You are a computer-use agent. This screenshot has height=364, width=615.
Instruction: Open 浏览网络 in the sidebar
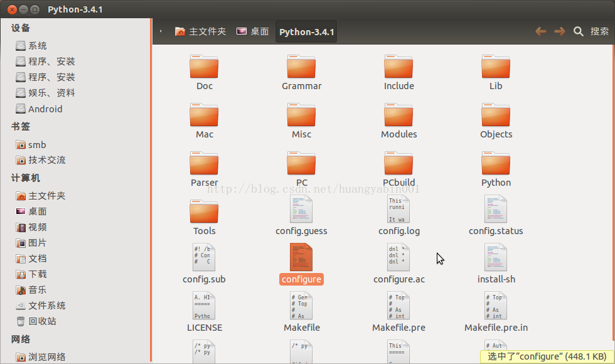[x=41, y=357]
